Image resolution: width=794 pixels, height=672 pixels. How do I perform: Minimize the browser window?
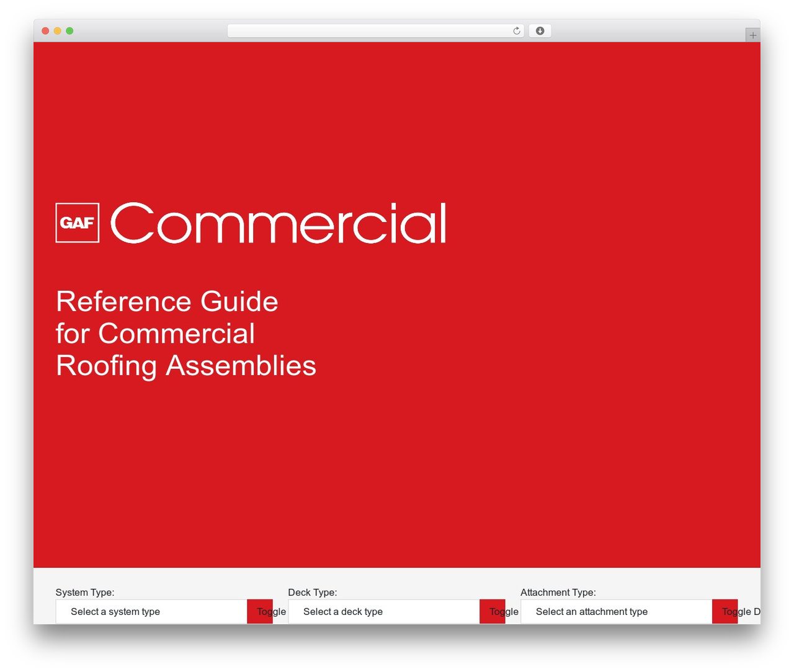[x=58, y=31]
